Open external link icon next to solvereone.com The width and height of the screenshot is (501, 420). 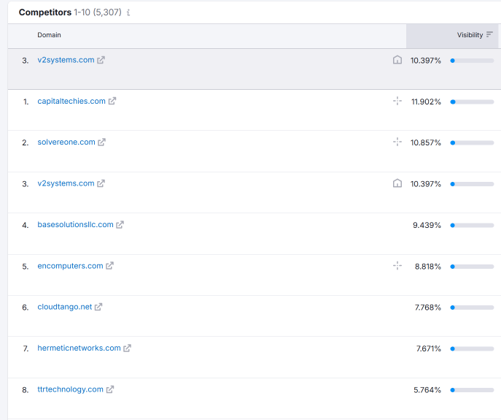(102, 142)
